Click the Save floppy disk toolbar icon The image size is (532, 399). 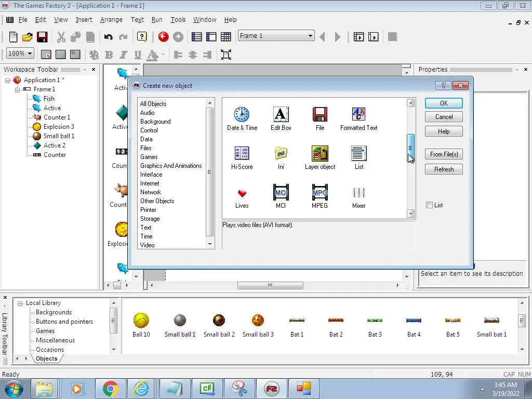point(42,37)
